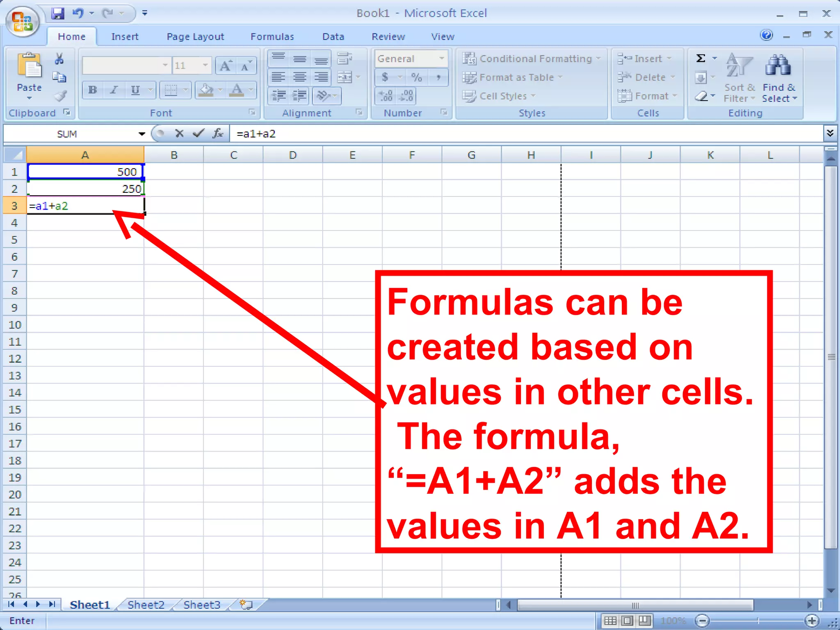Open Insert Function fx dialog
This screenshot has height=630, width=840.
point(218,133)
